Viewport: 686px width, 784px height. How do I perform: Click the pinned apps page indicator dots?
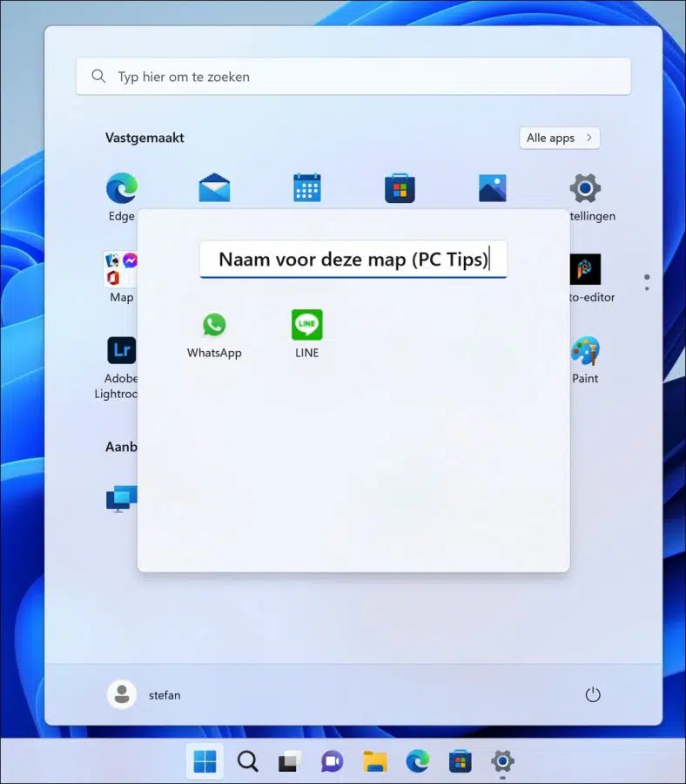click(647, 282)
